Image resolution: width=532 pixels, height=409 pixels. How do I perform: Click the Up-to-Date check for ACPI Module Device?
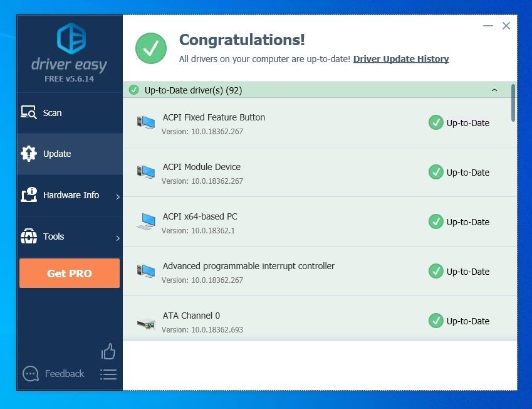436,173
